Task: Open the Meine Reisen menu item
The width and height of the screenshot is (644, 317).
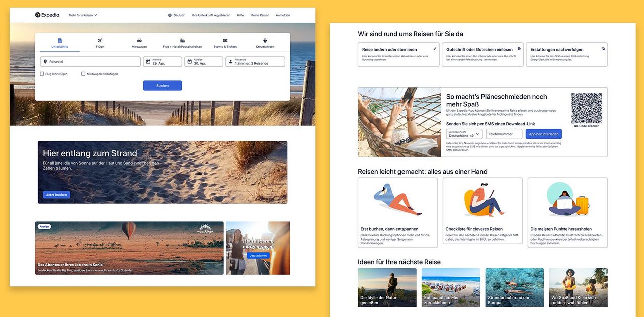Action: click(x=260, y=15)
